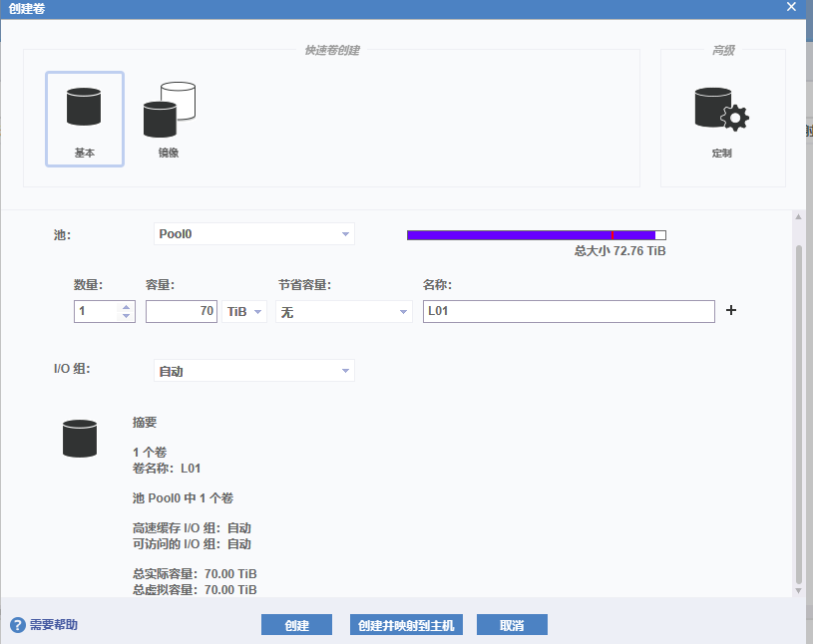
Task: Open the 需要帮助 help link
Action: point(53,625)
